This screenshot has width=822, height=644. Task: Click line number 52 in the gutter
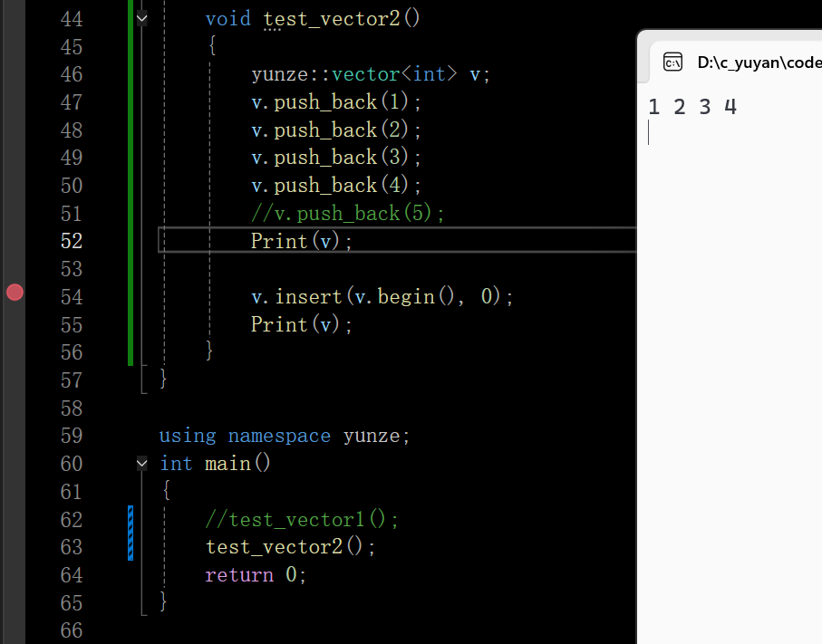tap(72, 241)
